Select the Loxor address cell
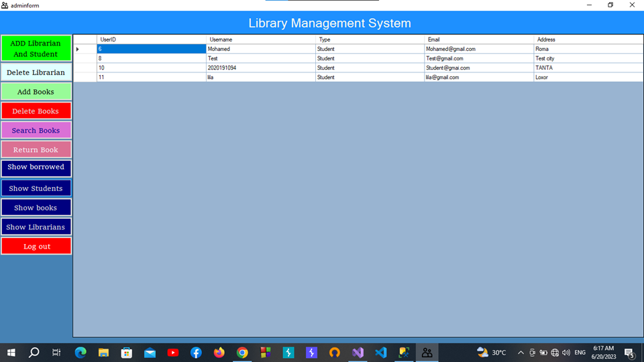Screen dimensions: 644x362 click(588, 77)
